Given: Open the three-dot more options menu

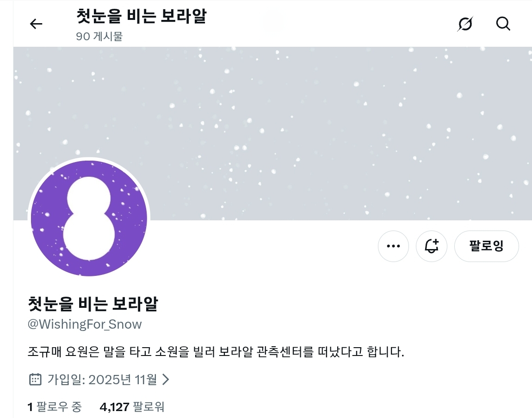Looking at the screenshot, I should (x=393, y=246).
